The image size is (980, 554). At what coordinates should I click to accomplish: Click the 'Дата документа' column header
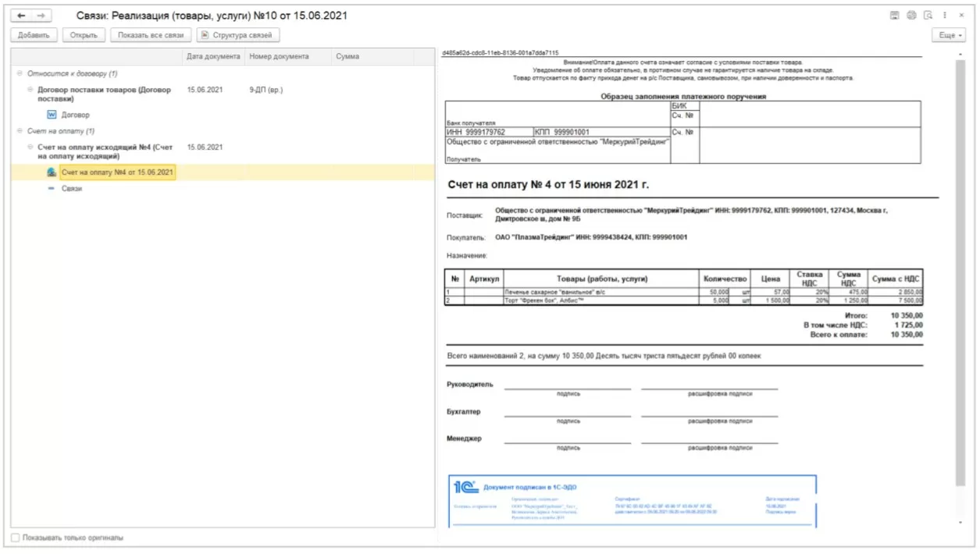pyautogui.click(x=214, y=56)
